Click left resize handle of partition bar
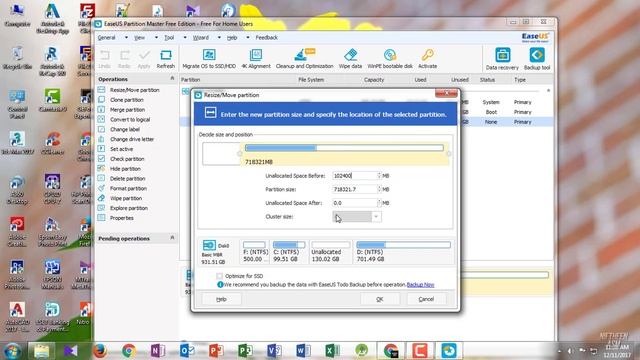The image size is (640, 360). click(x=240, y=154)
